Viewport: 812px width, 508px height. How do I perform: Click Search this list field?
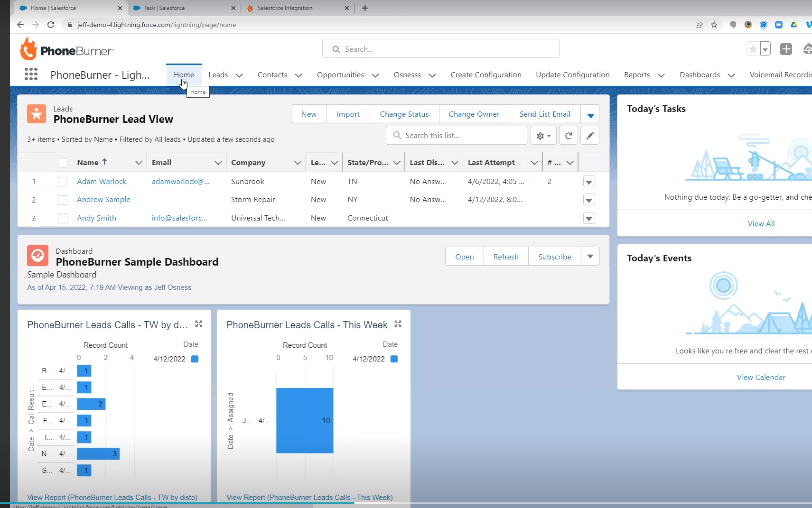[457, 135]
